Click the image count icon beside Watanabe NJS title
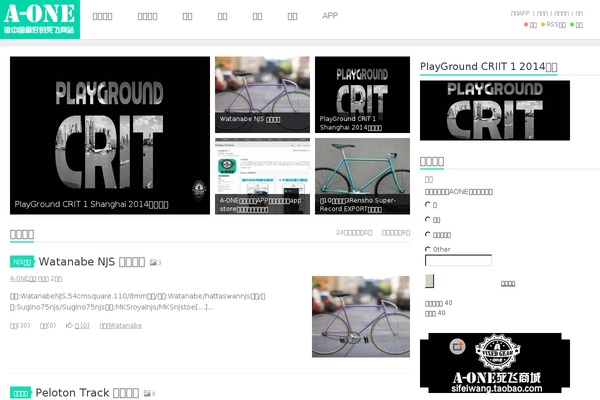The image size is (600, 400). (x=155, y=263)
